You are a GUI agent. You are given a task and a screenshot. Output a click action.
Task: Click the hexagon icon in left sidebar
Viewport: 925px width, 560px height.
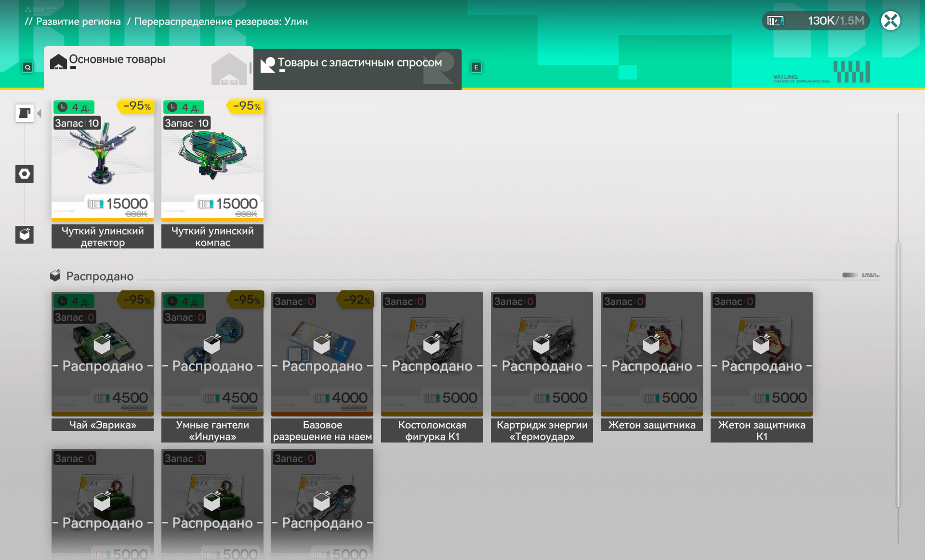coord(24,174)
